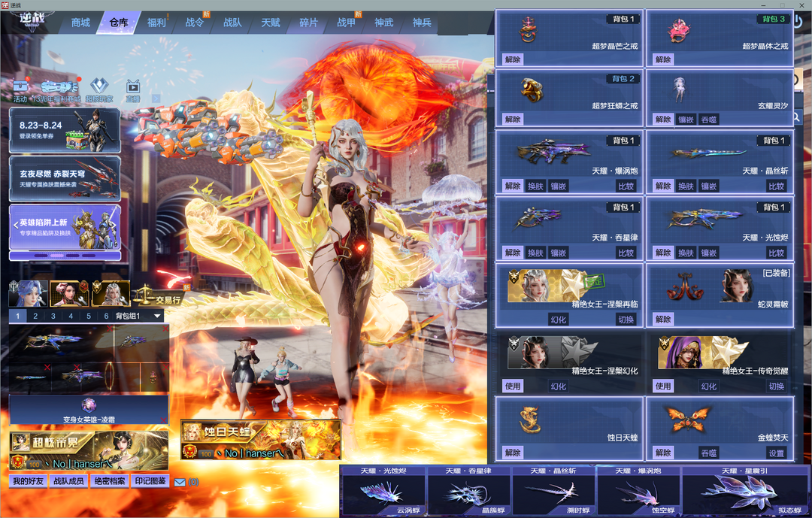The width and height of the screenshot is (812, 518).
Task: Click the 我的好友 button
Action: 29,481
